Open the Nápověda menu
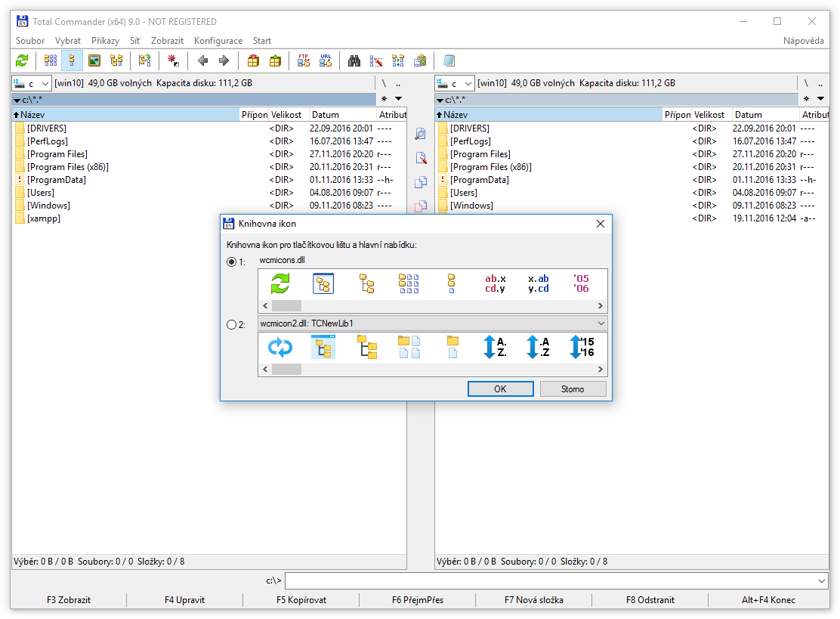The height and width of the screenshot is (619, 840). pyautogui.click(x=803, y=41)
